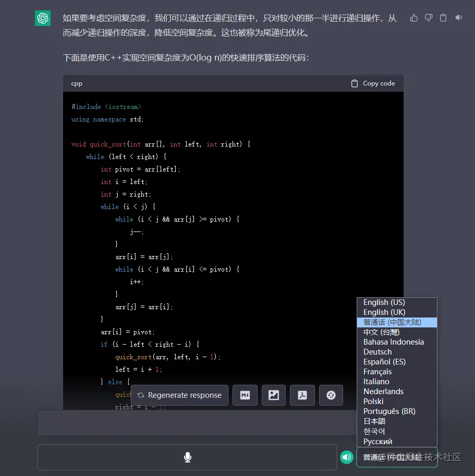Select Português (BR) in the language list
The width and height of the screenshot is (475, 476).
[x=397, y=411]
